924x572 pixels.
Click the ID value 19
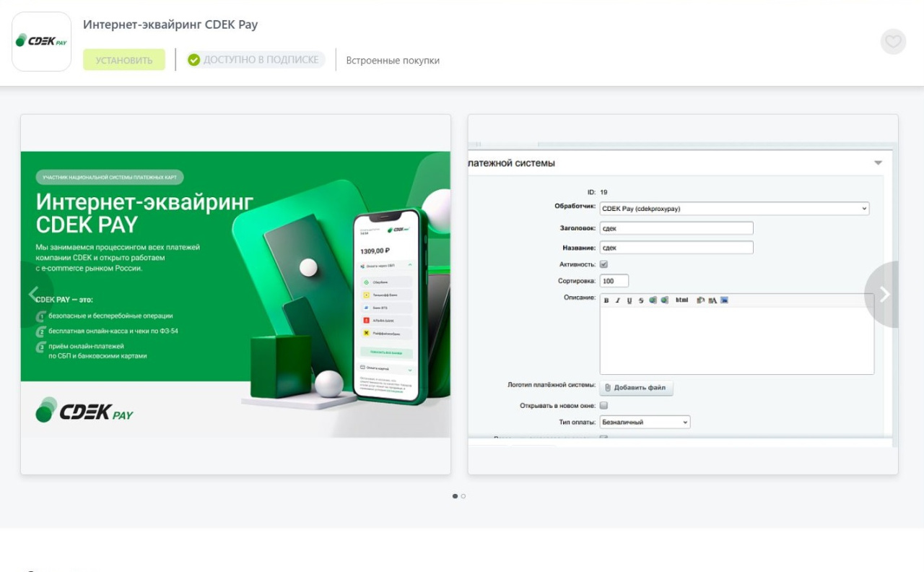[603, 192]
